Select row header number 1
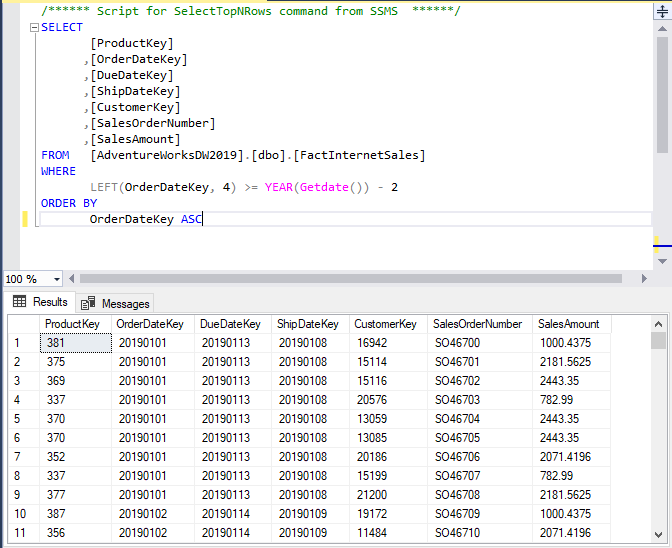672x548 pixels. 24,343
